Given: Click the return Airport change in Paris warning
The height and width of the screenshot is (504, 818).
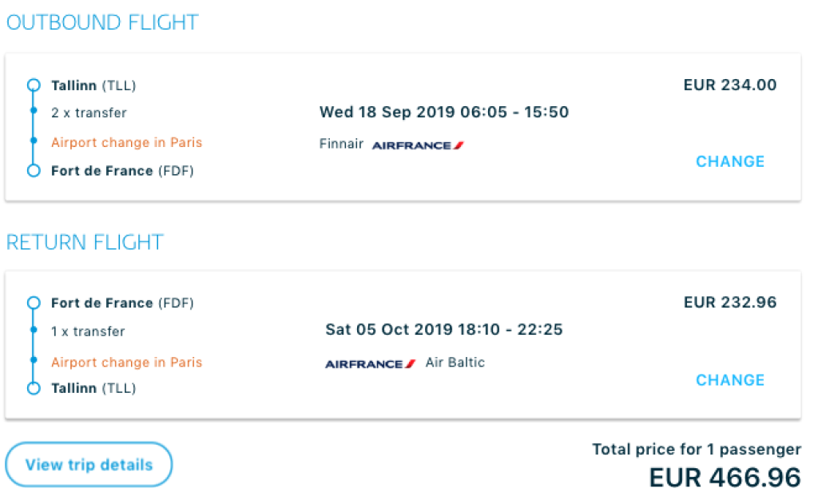Looking at the screenshot, I should click(x=126, y=362).
